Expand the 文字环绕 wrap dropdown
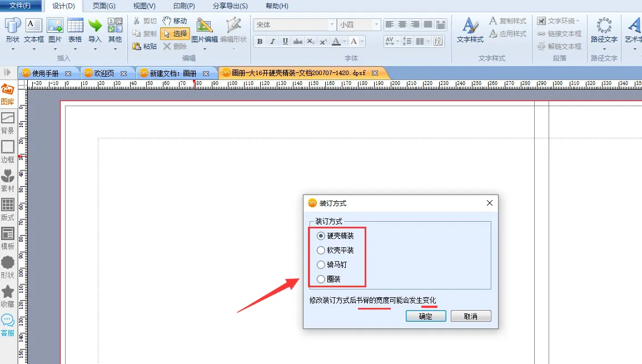 [x=578, y=21]
